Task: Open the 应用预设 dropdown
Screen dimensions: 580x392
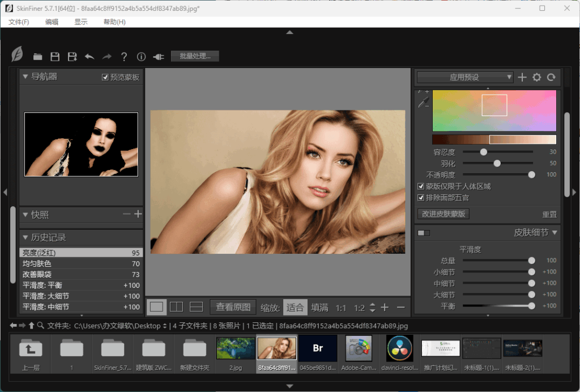Action: [x=465, y=77]
